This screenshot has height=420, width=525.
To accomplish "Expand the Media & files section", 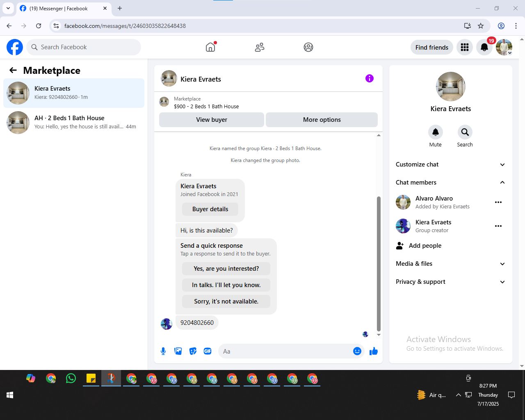I will tap(450, 264).
